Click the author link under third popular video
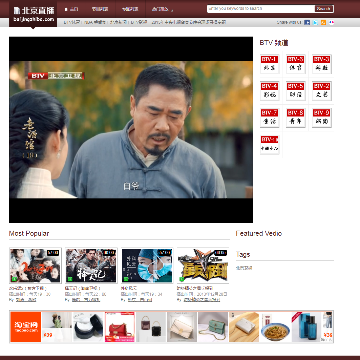 (x=140, y=300)
